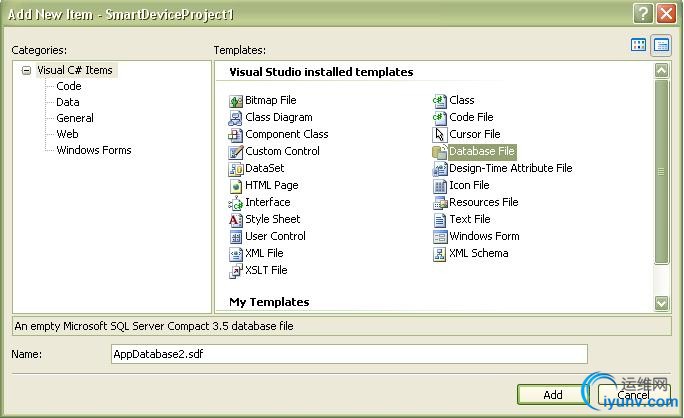684x418 pixels.
Task: Choose the XML File template icon
Action: tap(236, 254)
